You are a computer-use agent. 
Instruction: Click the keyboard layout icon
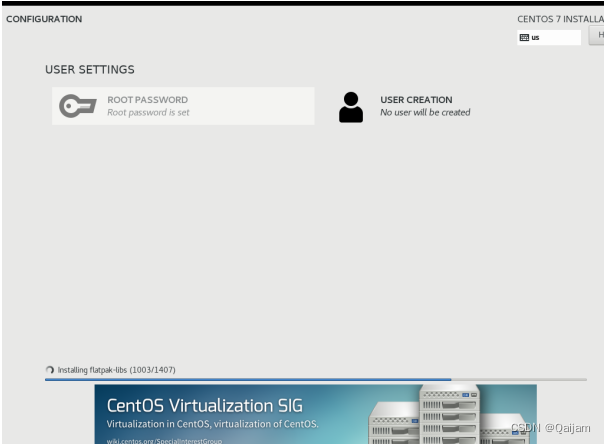[x=524, y=37]
